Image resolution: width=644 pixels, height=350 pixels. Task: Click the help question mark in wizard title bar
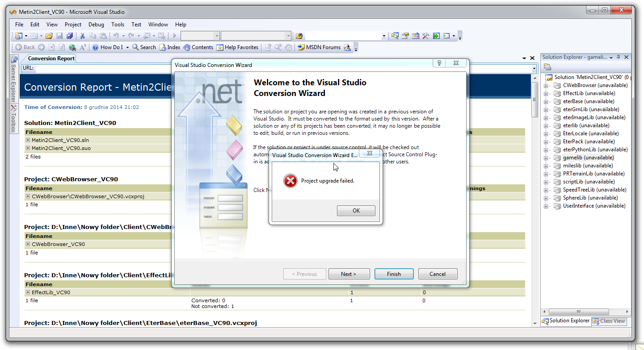coord(439,63)
